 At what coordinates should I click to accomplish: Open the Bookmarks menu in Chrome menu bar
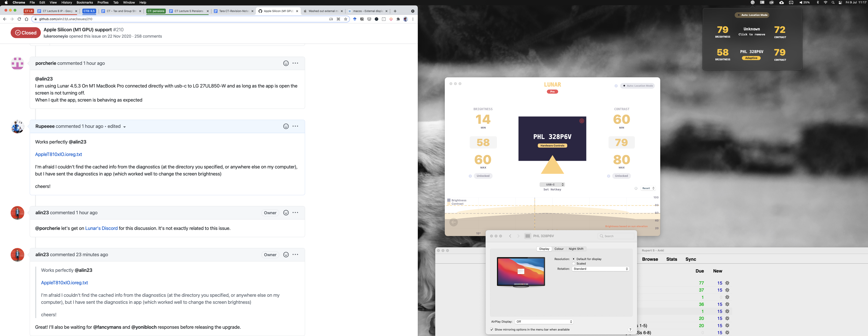(x=85, y=2)
